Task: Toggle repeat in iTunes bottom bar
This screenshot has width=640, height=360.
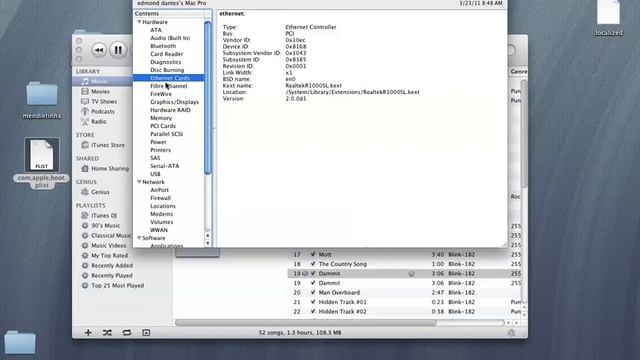Action: click(x=127, y=333)
